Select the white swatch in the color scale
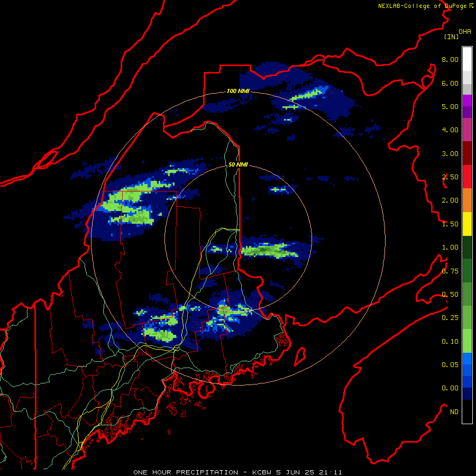The width and height of the screenshot is (476, 476). coord(467,59)
